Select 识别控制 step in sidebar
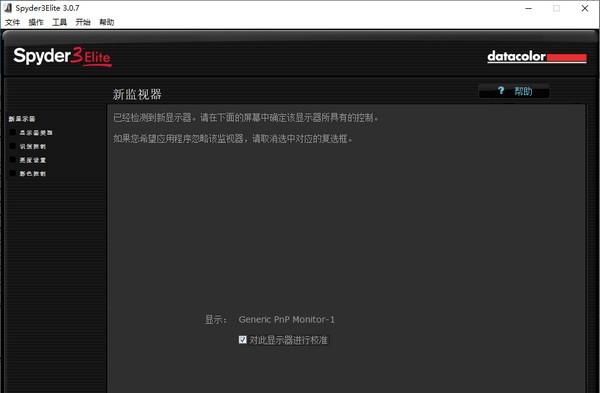The image size is (600, 393). (33, 147)
